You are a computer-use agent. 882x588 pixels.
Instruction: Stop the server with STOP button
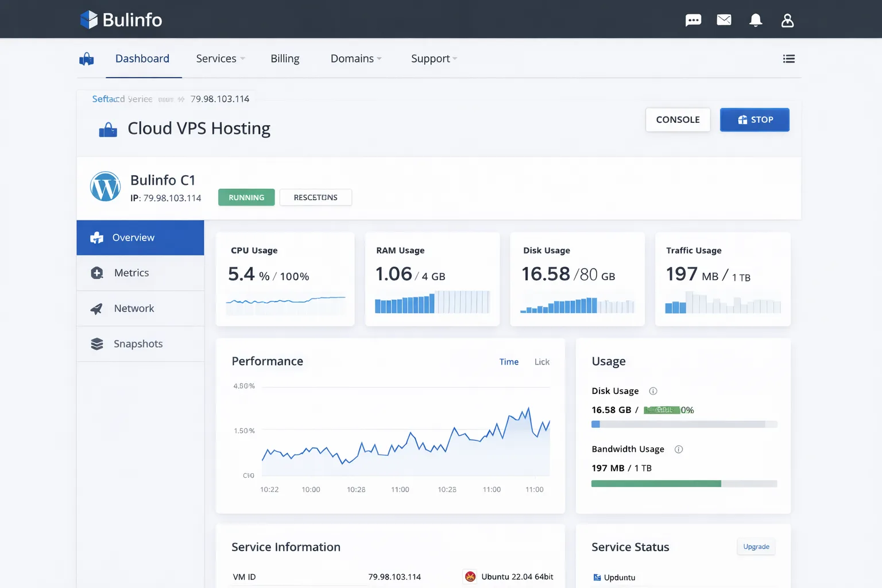(755, 119)
